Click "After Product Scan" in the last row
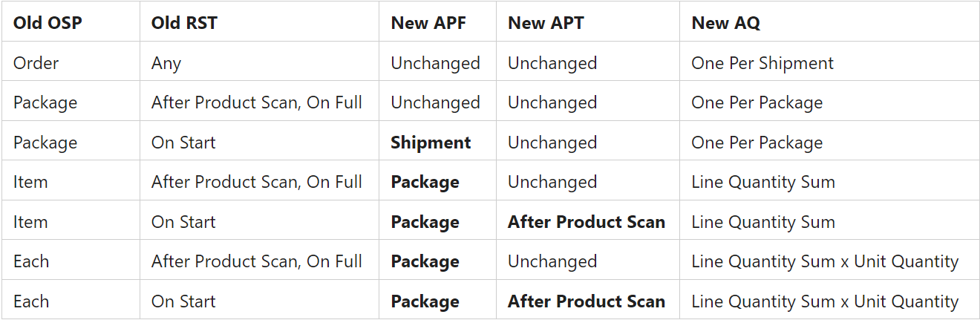The height and width of the screenshot is (320, 980). 587,301
